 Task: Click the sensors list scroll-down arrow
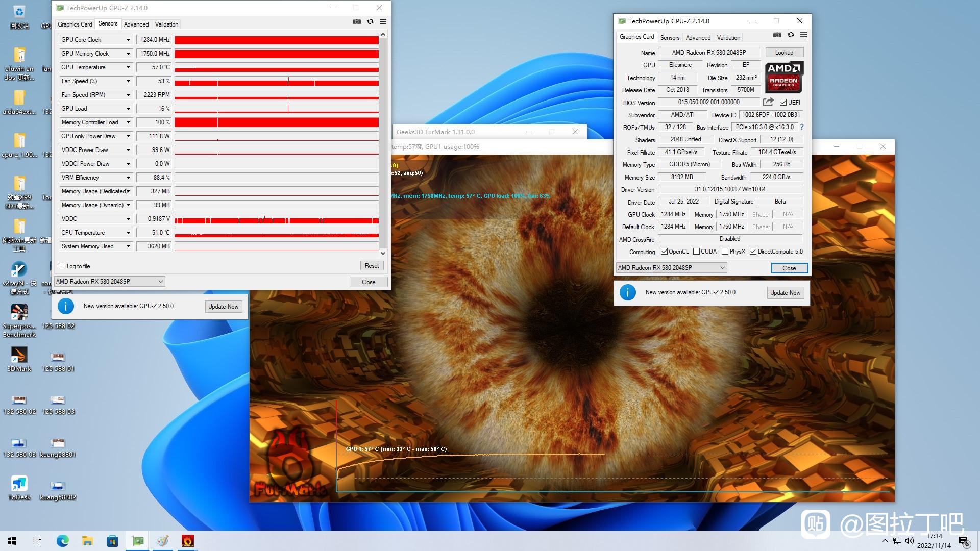(x=383, y=253)
